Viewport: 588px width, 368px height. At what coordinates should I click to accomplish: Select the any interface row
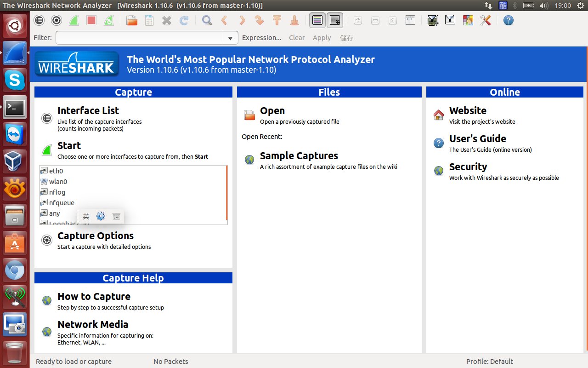click(133, 213)
